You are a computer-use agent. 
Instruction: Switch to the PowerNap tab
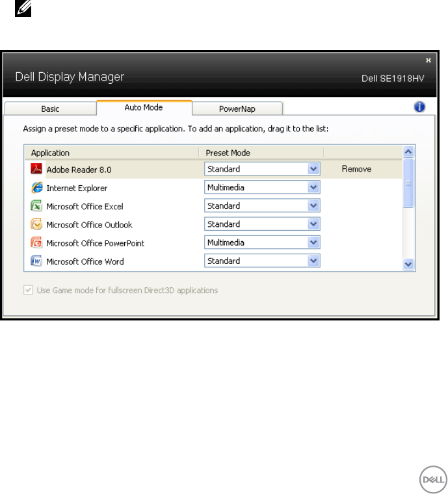(237, 109)
